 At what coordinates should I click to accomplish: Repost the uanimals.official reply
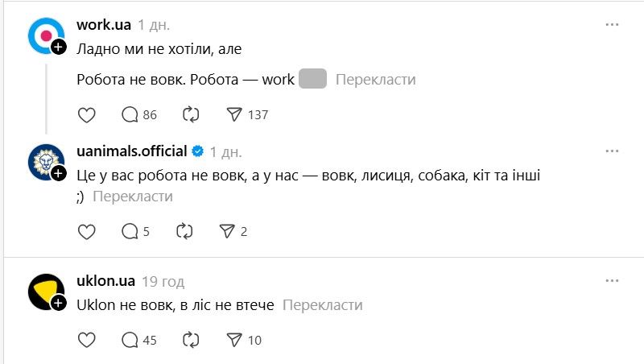pos(184,232)
